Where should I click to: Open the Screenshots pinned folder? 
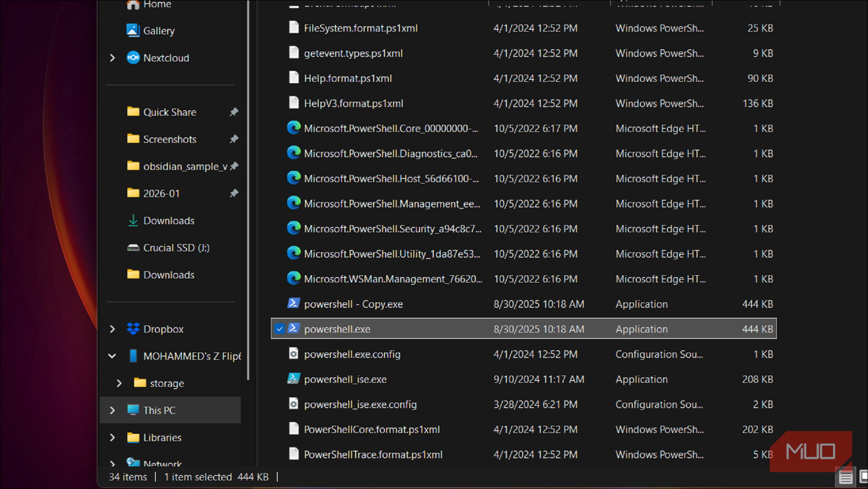pos(170,139)
